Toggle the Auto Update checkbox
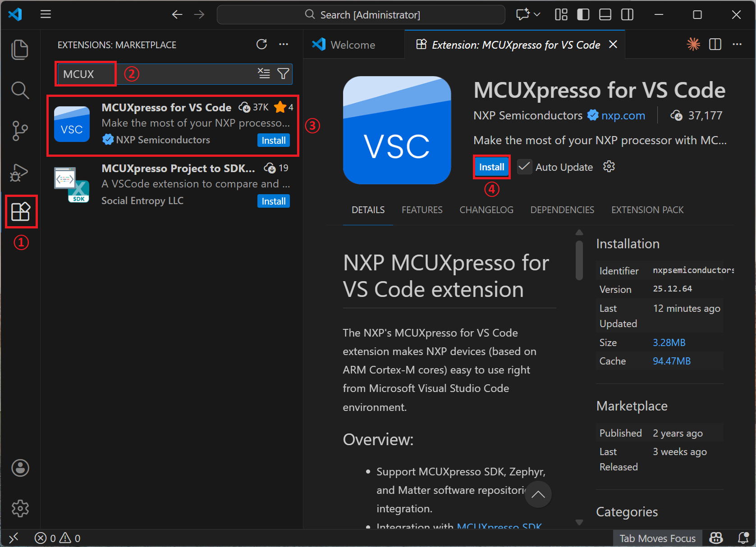756x547 pixels. pyautogui.click(x=524, y=167)
